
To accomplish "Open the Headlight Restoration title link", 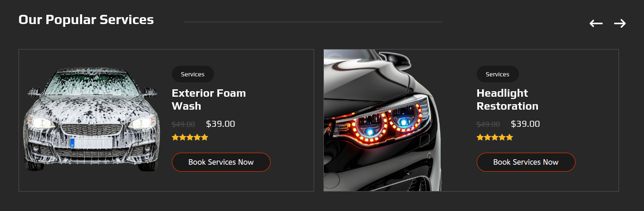I will 507,99.
